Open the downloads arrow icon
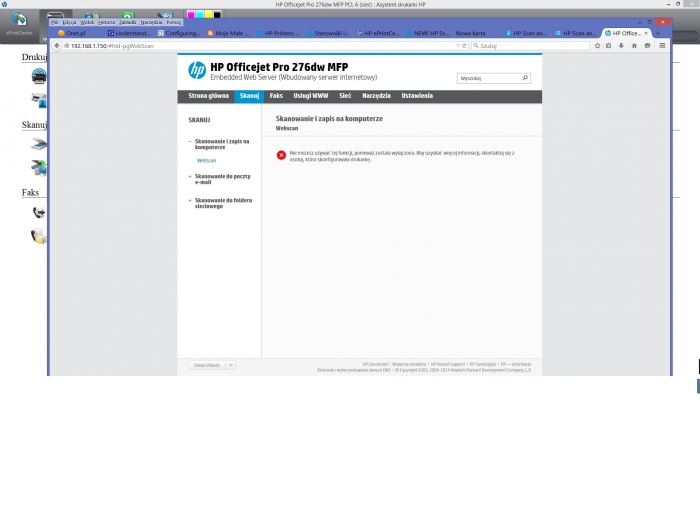 click(621, 46)
